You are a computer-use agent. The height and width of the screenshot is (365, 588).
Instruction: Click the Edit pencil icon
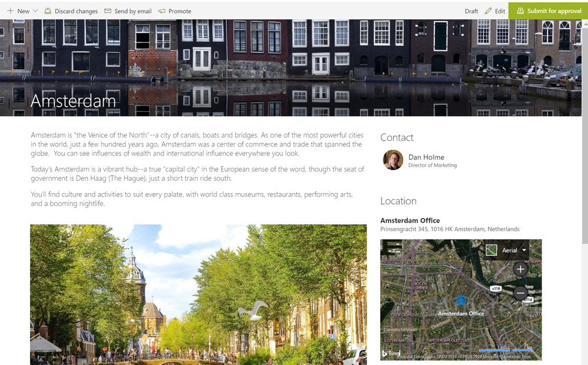488,11
